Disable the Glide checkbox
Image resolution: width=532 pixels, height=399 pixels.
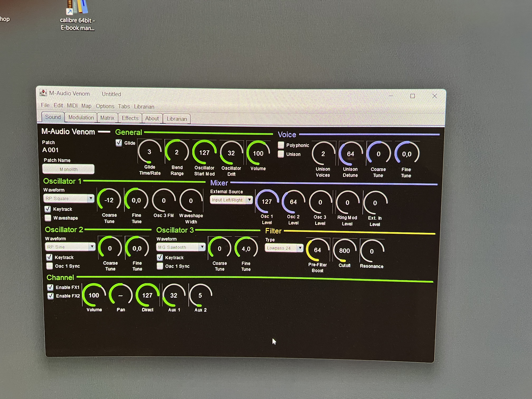[119, 143]
